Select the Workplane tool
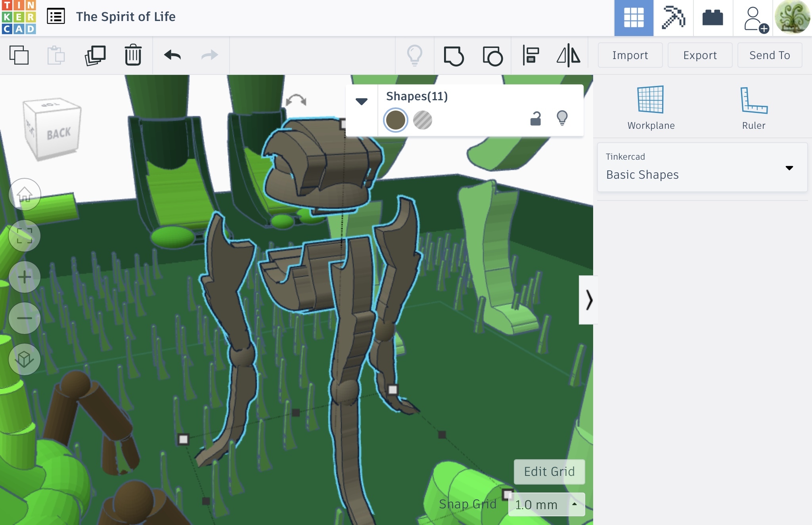812x525 pixels. 651,108
